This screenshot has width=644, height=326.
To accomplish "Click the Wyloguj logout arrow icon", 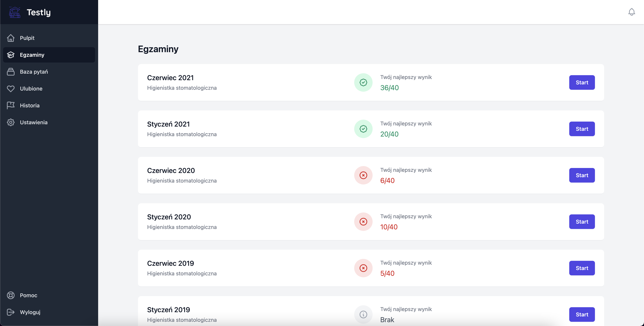I will (11, 312).
